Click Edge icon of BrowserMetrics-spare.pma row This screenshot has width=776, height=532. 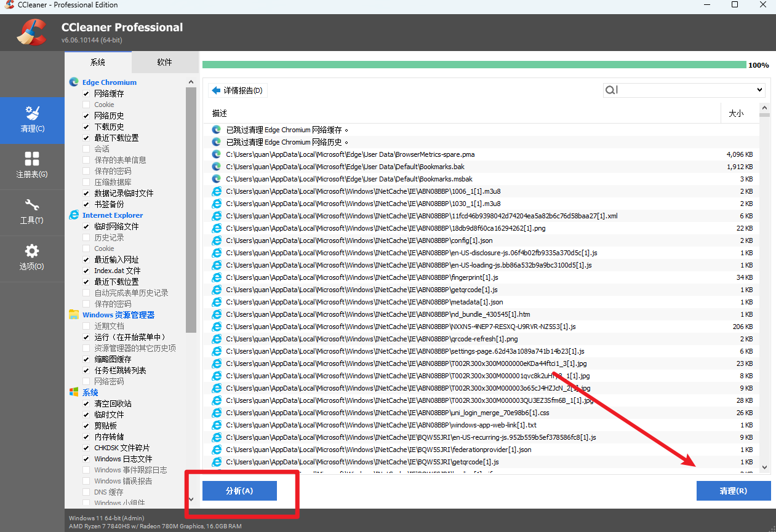tap(217, 154)
